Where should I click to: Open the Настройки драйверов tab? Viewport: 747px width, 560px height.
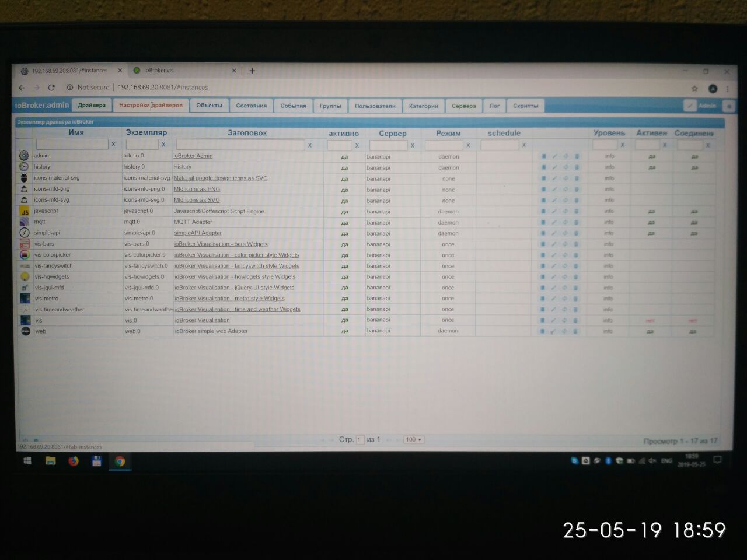click(151, 106)
